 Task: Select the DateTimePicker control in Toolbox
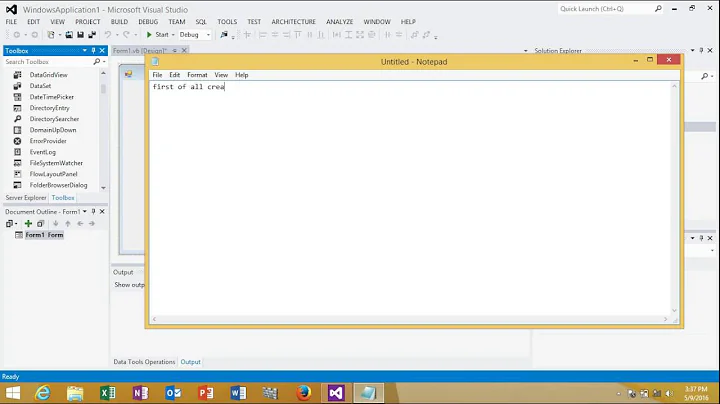pos(51,97)
